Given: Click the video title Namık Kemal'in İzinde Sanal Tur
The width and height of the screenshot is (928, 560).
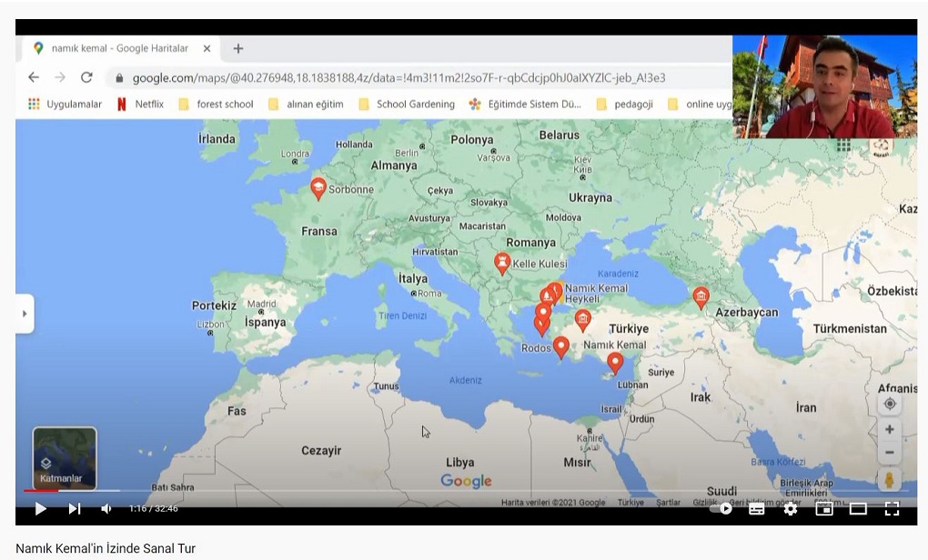Looking at the screenshot, I should pyautogui.click(x=106, y=548).
